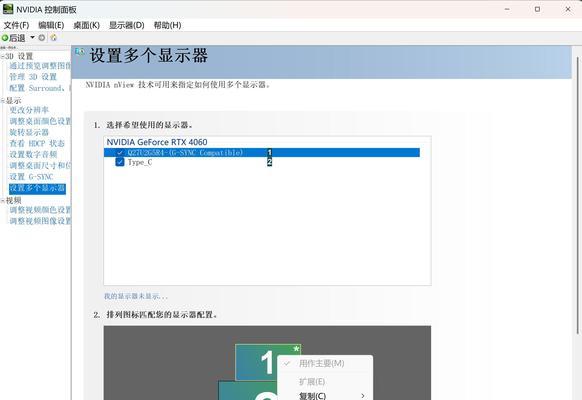
Task: Choose 复制(C) in context menu
Action: point(313,396)
